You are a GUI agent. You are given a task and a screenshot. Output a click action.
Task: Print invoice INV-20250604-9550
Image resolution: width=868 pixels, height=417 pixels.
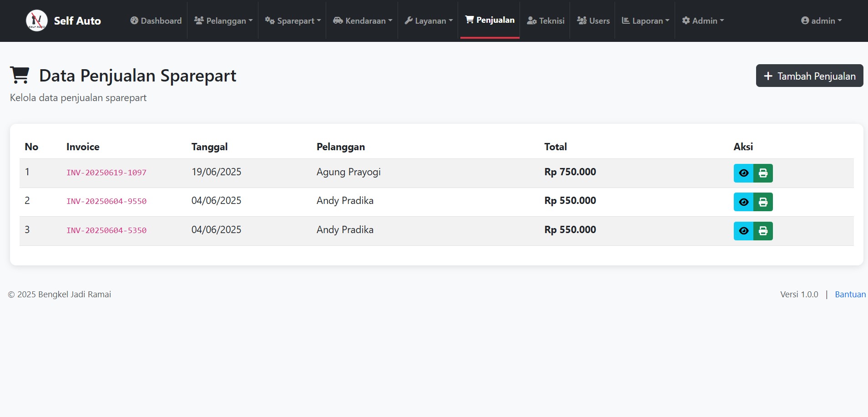[x=763, y=202]
